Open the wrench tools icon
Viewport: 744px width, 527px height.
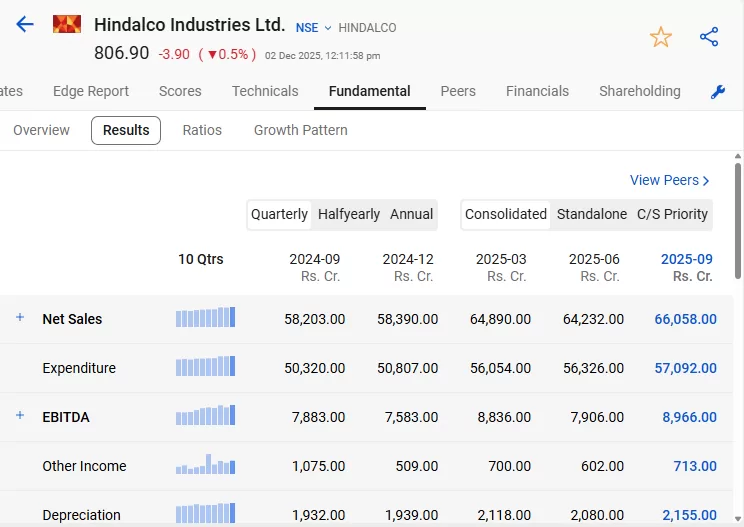click(x=717, y=92)
